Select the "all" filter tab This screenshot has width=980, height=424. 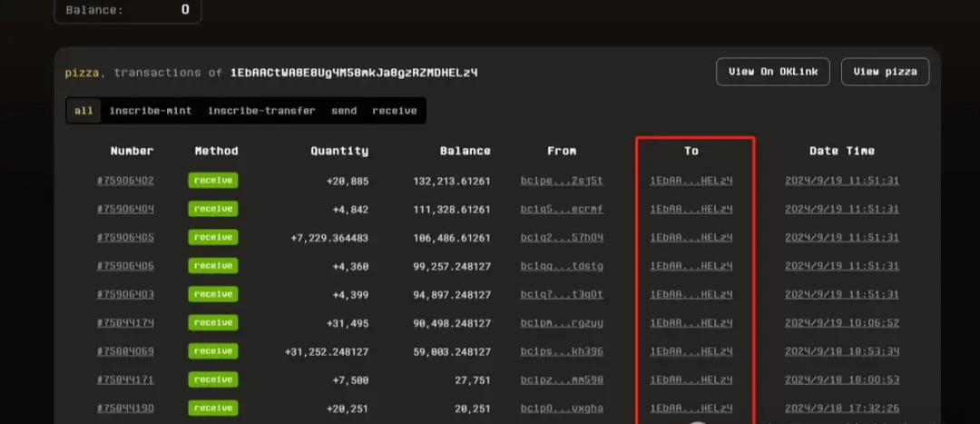(x=83, y=111)
